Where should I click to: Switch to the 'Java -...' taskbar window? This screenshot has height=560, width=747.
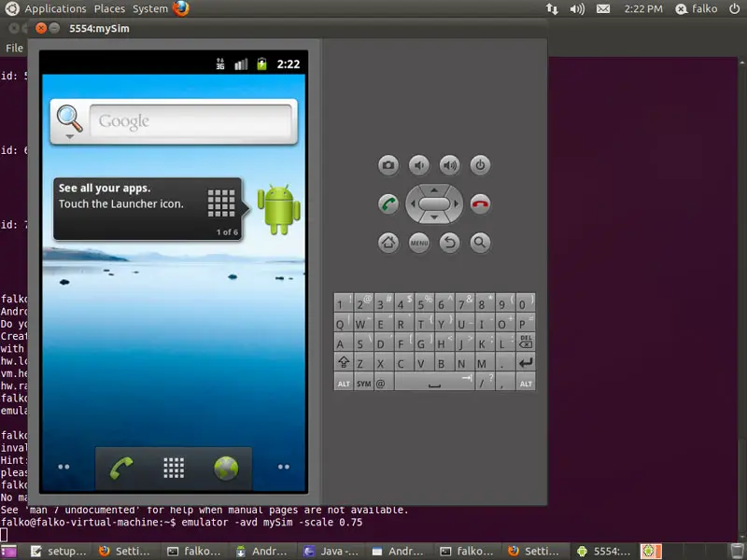pos(332,552)
